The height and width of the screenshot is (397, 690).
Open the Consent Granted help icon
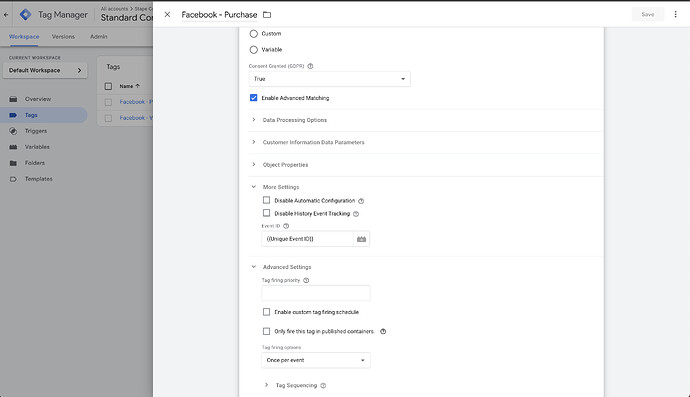[310, 66]
